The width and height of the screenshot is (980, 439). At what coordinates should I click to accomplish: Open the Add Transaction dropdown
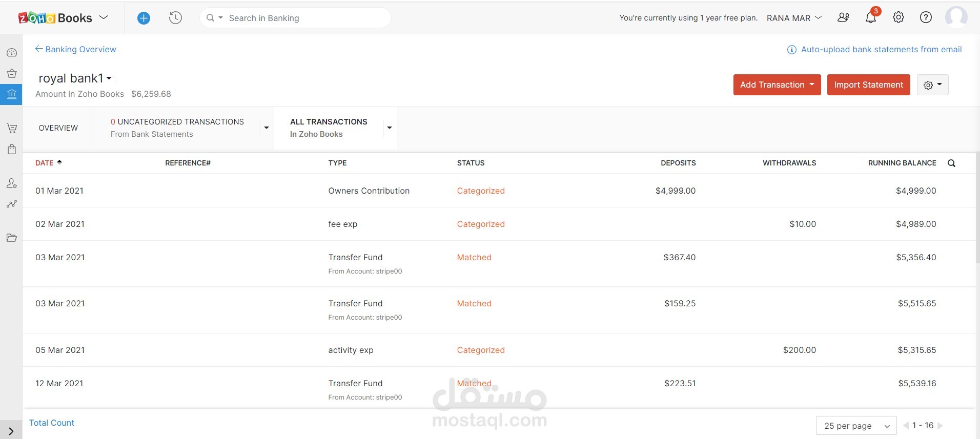(777, 85)
